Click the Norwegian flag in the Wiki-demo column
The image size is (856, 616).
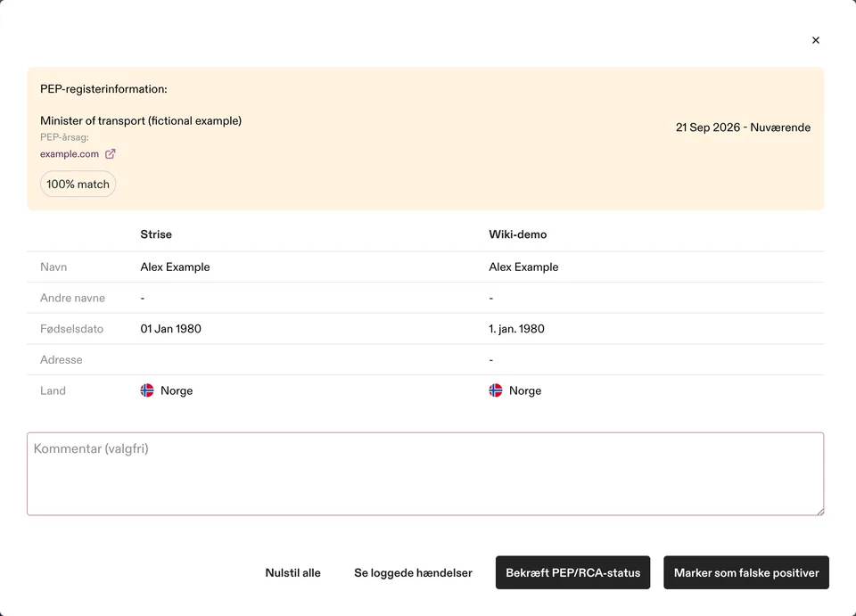496,390
